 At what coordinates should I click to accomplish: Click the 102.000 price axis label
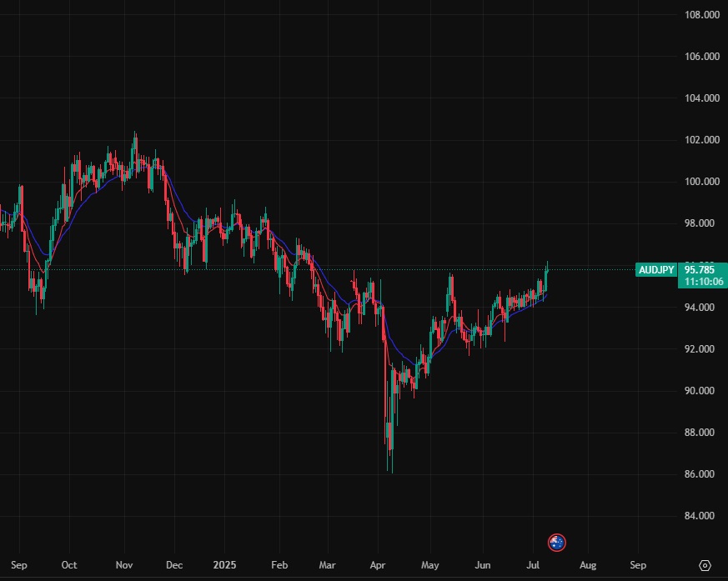pyautogui.click(x=702, y=140)
